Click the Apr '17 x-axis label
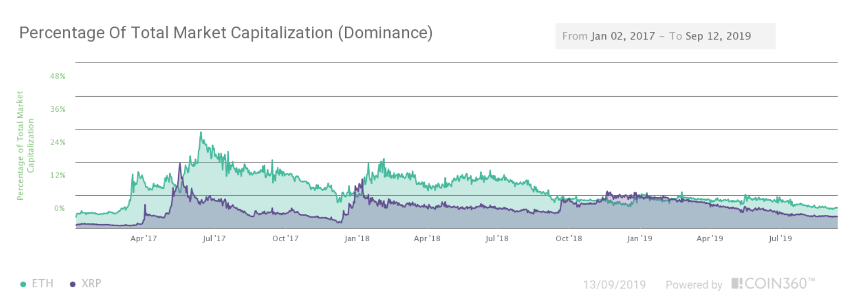 144,238
